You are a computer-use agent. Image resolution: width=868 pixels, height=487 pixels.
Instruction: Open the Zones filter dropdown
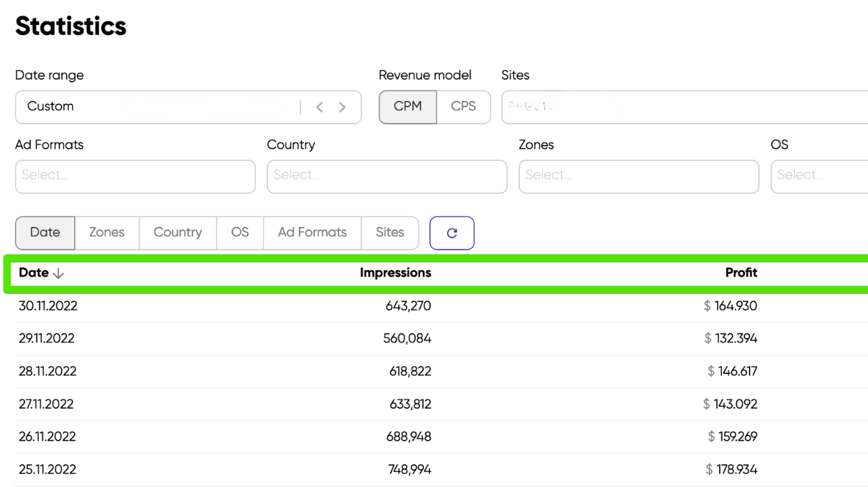[x=638, y=176]
